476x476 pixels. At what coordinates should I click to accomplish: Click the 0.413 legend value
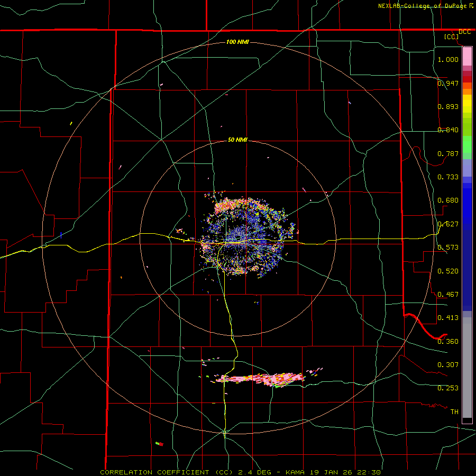point(448,318)
